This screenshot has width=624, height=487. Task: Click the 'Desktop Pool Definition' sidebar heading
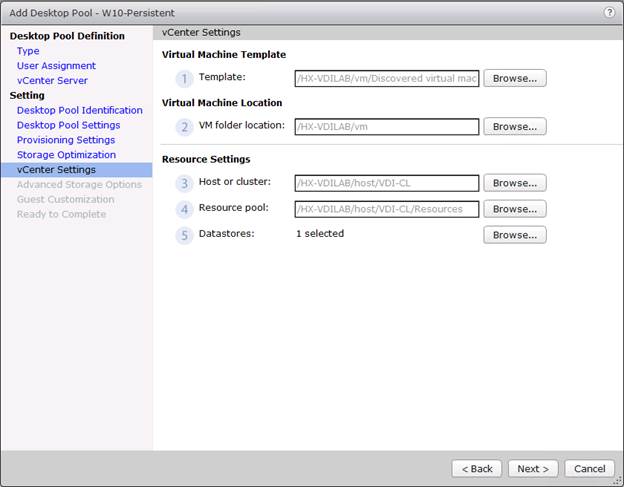(67, 36)
